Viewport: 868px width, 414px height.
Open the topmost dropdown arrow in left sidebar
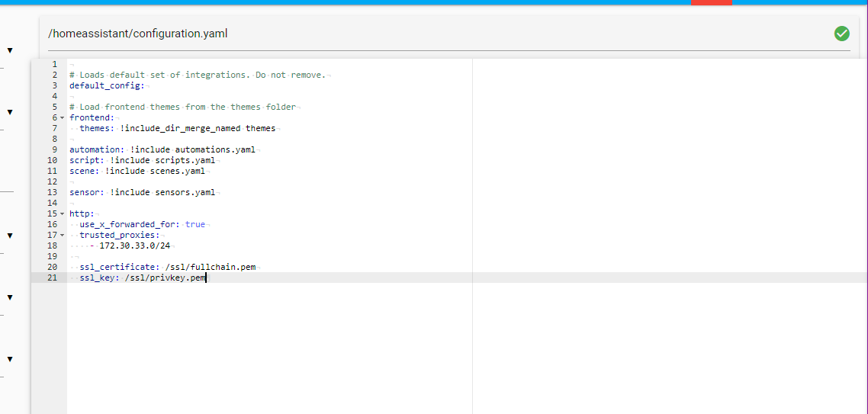coord(10,50)
